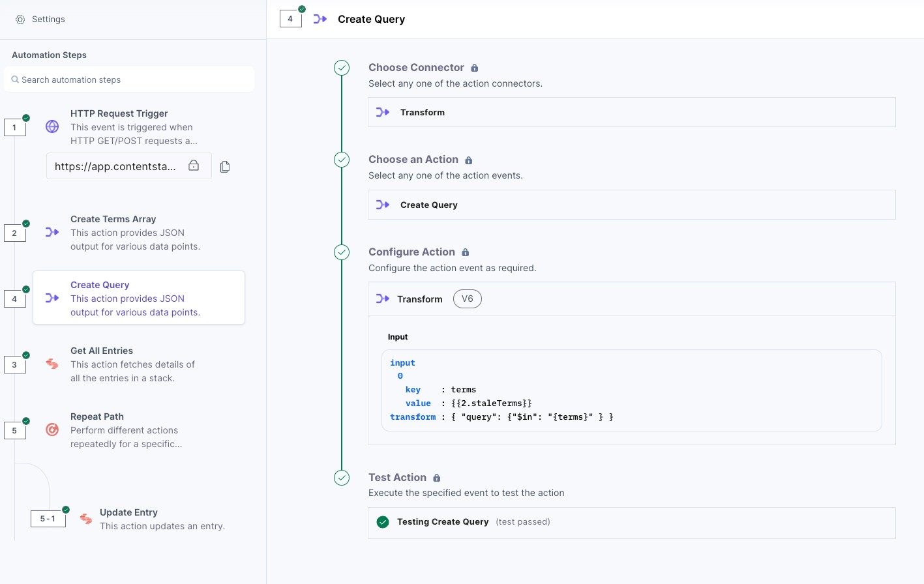Screen dimensions: 924x584
Task: Open the Create Query action selector
Action: point(631,205)
